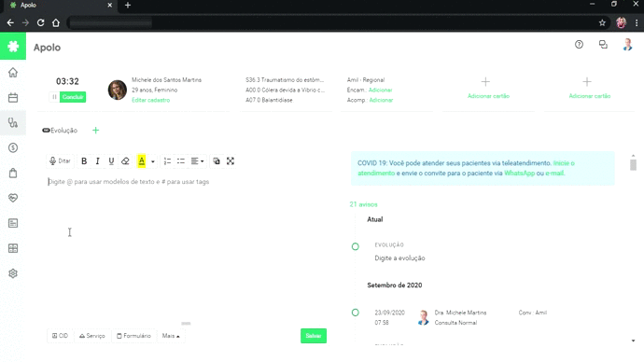This screenshot has width=644, height=362.
Task: Open the settings gear in sidebar
Action: [x=13, y=273]
